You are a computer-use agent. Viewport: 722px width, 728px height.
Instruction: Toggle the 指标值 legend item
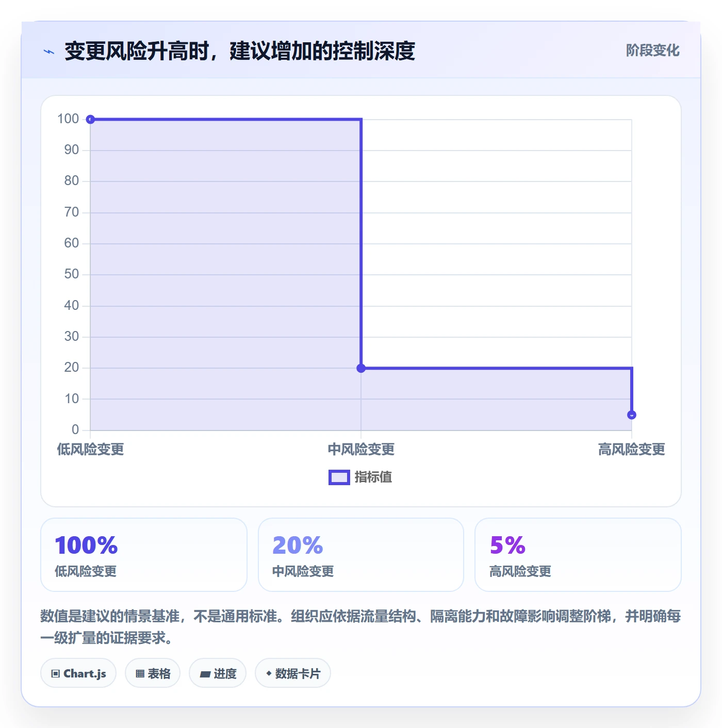[360, 477]
